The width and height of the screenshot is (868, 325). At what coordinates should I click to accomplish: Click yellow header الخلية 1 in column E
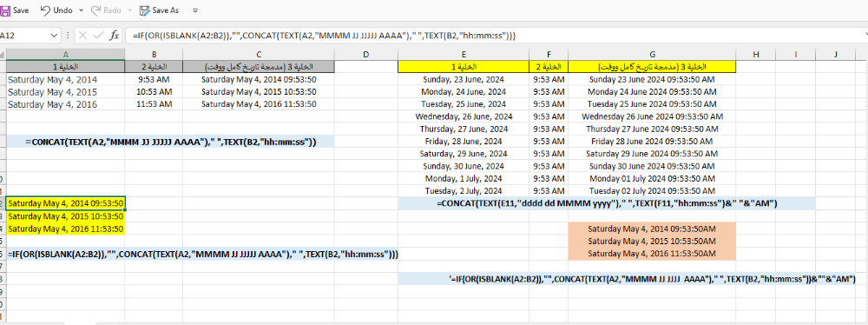click(464, 67)
